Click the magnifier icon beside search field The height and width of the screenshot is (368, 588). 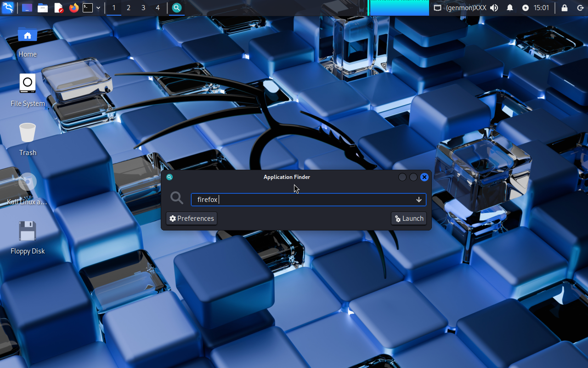click(177, 198)
